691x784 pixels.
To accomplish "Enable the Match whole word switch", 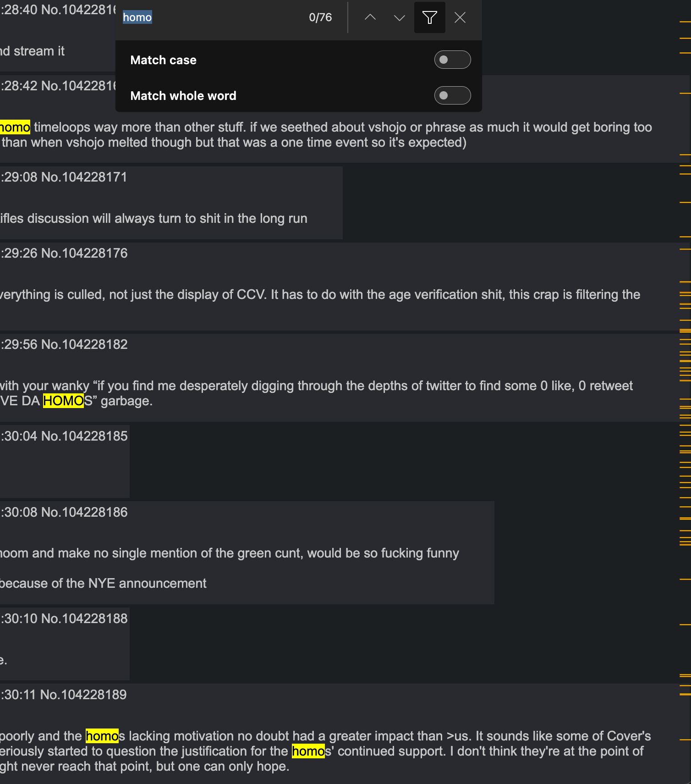I will pos(453,95).
